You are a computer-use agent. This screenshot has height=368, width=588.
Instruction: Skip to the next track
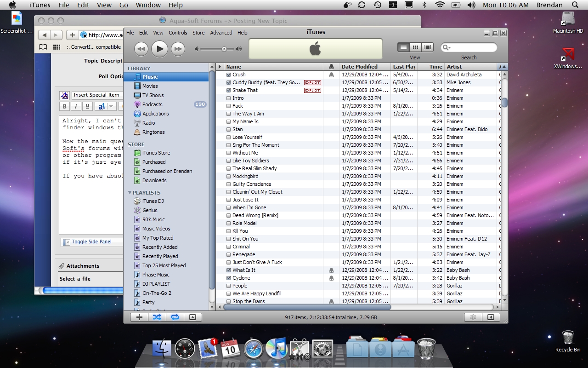178,49
